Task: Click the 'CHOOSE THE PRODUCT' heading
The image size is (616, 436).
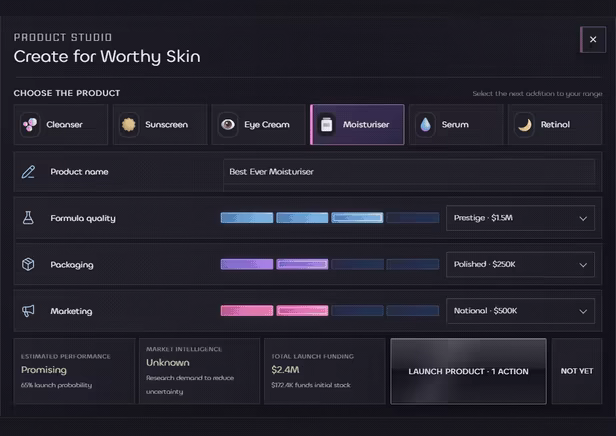Action: [x=67, y=93]
